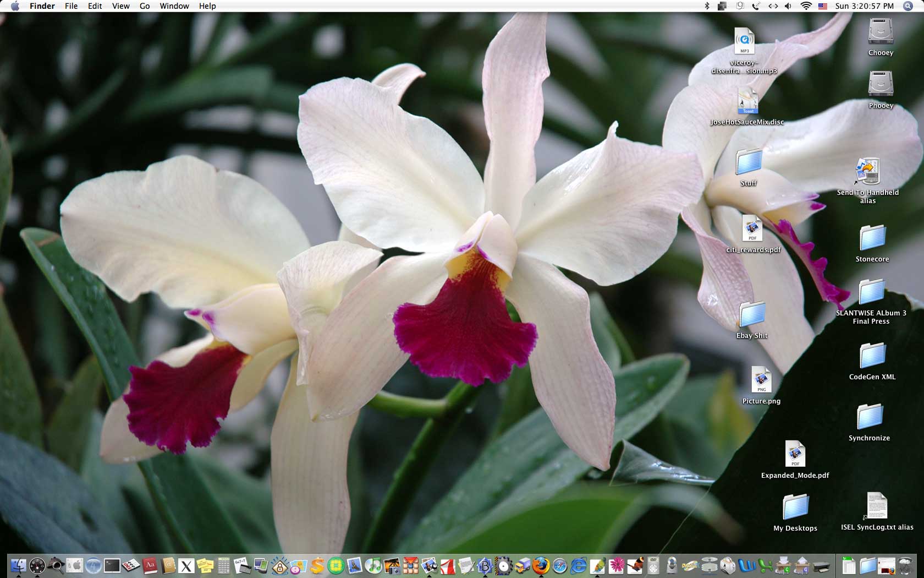Open Internet Explorer from the dock
Image resolution: width=924 pixels, height=578 pixels.
coord(579,565)
